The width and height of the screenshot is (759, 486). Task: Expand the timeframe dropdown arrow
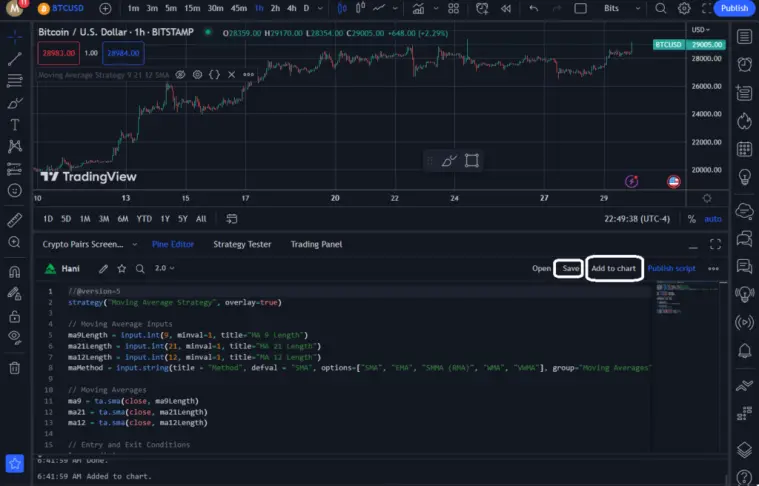(x=320, y=8)
